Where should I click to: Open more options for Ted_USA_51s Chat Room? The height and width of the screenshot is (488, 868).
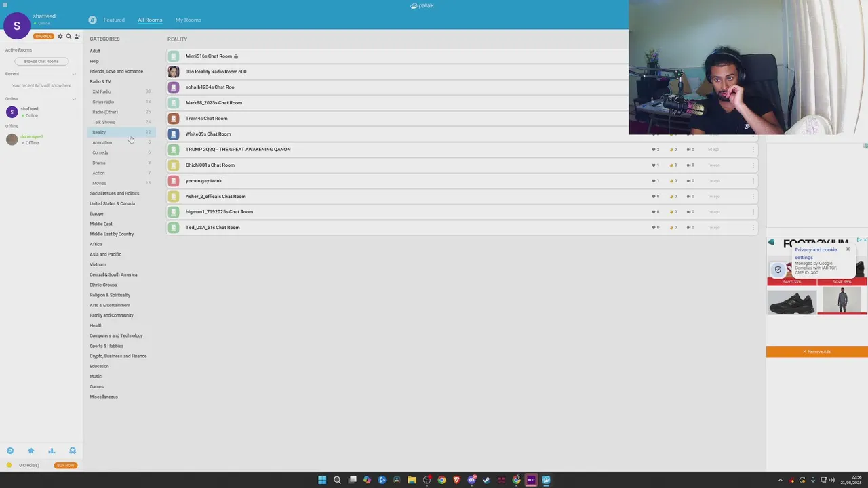(x=753, y=227)
